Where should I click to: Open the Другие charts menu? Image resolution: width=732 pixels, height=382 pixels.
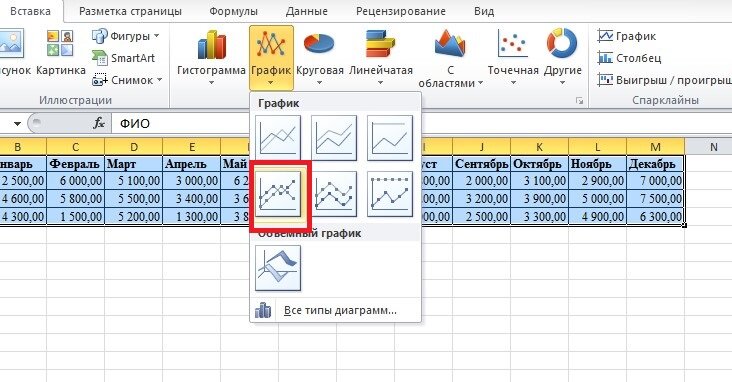(563, 57)
